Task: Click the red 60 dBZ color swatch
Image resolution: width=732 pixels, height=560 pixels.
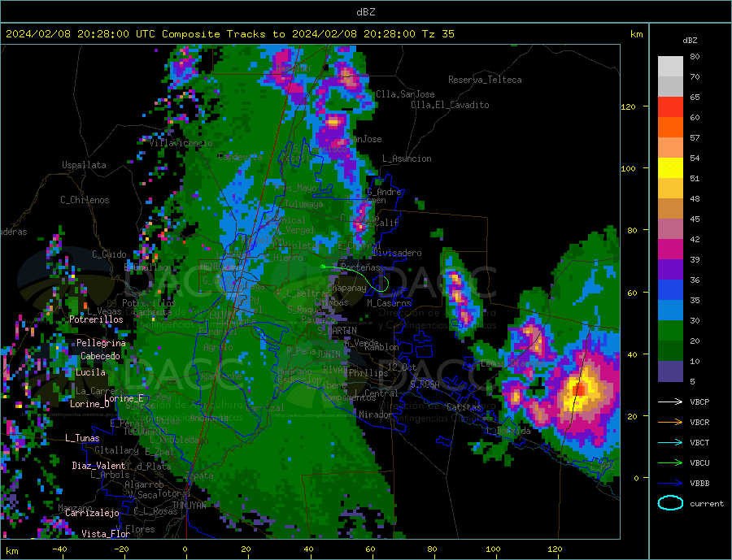Action: (670, 106)
